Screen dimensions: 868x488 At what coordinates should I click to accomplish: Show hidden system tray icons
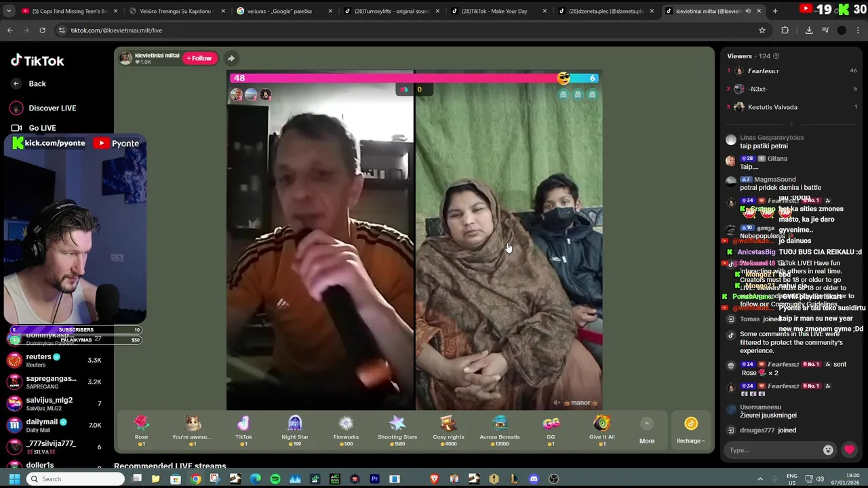[760, 479]
